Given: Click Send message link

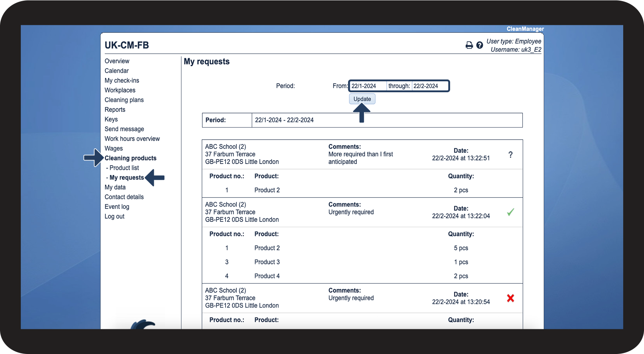Looking at the screenshot, I should pos(124,129).
